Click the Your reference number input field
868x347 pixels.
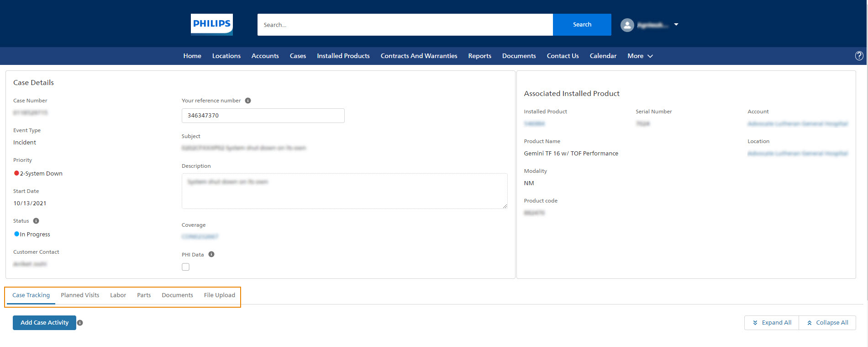click(x=263, y=116)
